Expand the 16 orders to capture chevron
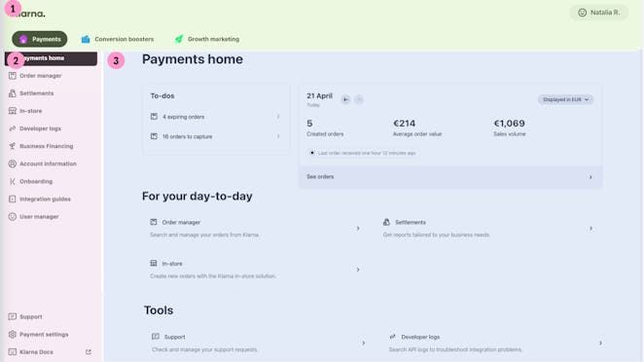The image size is (644, 362). (x=278, y=136)
